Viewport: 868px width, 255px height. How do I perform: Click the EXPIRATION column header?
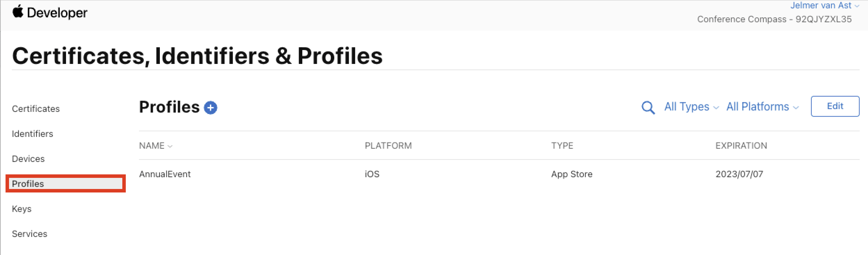click(741, 146)
